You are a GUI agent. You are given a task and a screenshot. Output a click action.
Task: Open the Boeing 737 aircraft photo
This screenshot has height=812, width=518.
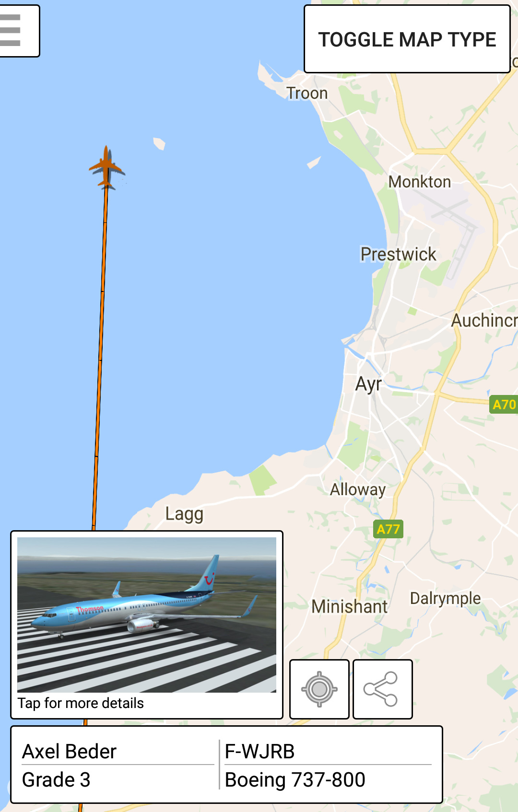(147, 615)
